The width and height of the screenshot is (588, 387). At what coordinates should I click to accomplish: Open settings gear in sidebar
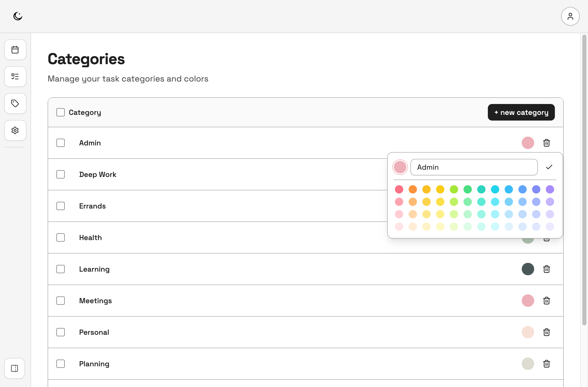coord(15,130)
